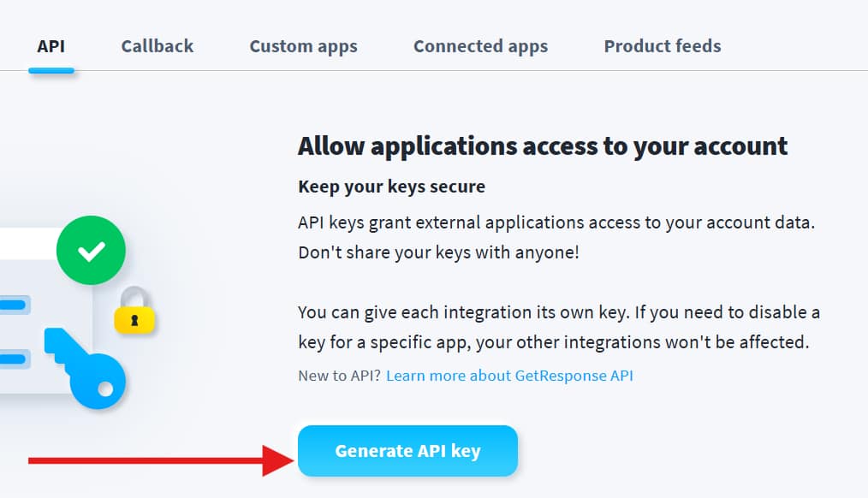
Task: Switch to the Custom apps tab
Action: (x=303, y=46)
